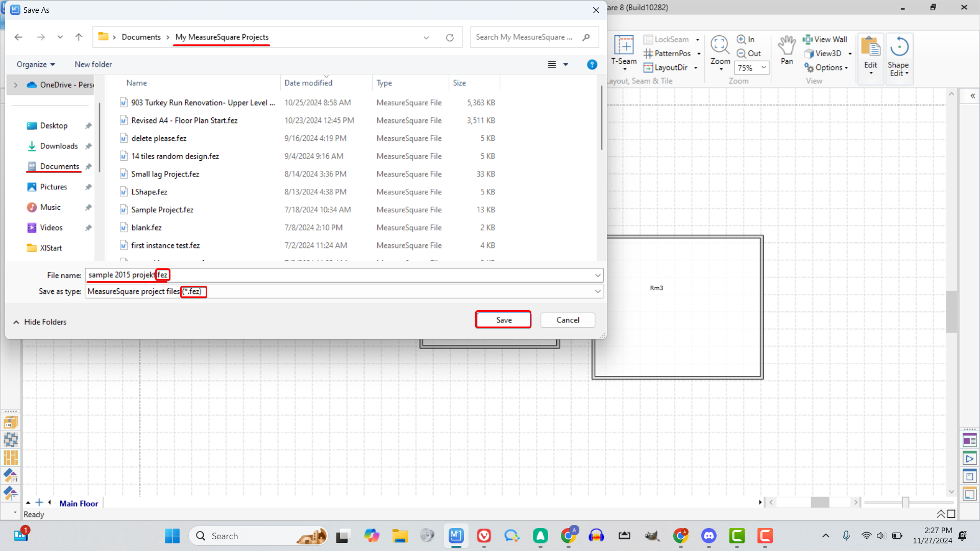980x551 pixels.
Task: Click the Zoom Out icon
Action: click(742, 54)
